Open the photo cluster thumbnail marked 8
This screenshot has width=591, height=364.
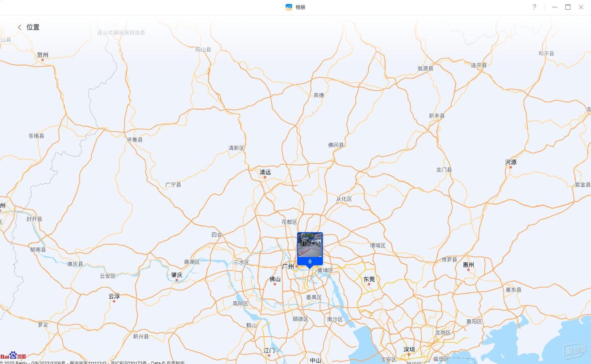point(310,249)
